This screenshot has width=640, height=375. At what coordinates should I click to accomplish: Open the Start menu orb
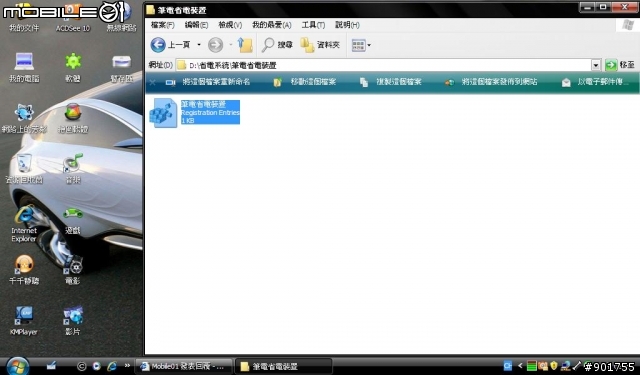[18, 366]
